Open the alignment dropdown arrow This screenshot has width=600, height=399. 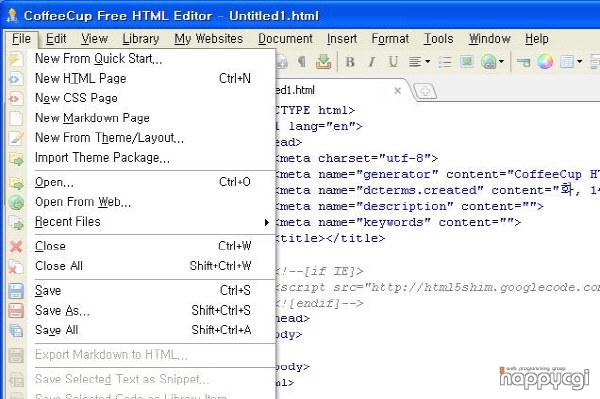click(427, 62)
